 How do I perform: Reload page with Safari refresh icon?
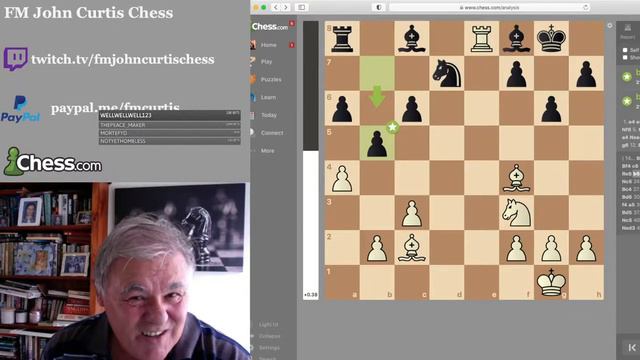(585, 7)
